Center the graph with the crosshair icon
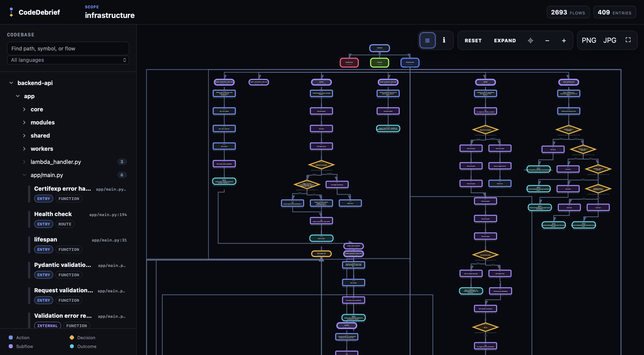This screenshot has height=355, width=644. [x=530, y=41]
